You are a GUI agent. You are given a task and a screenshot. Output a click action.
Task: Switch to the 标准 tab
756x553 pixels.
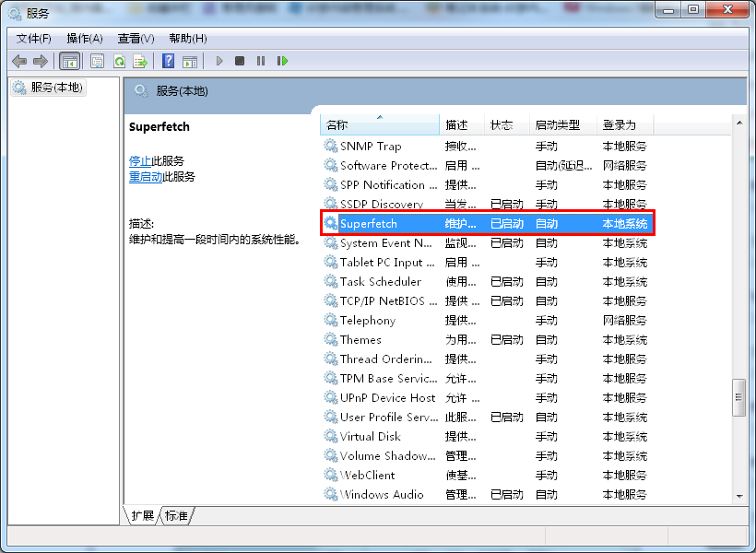pyautogui.click(x=176, y=516)
